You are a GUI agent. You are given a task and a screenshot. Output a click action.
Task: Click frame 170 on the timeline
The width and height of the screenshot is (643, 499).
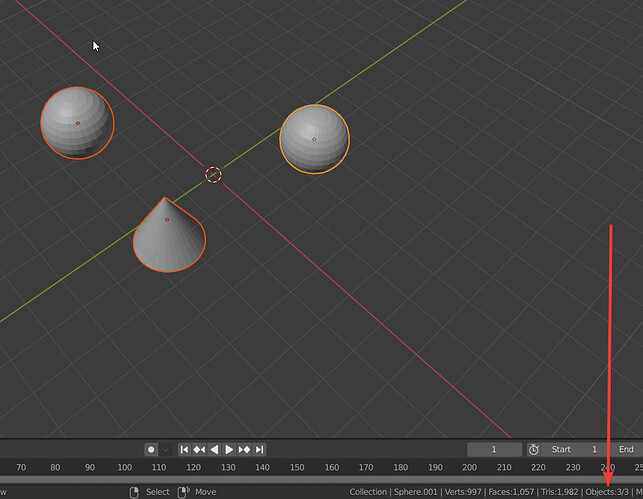(x=366, y=467)
